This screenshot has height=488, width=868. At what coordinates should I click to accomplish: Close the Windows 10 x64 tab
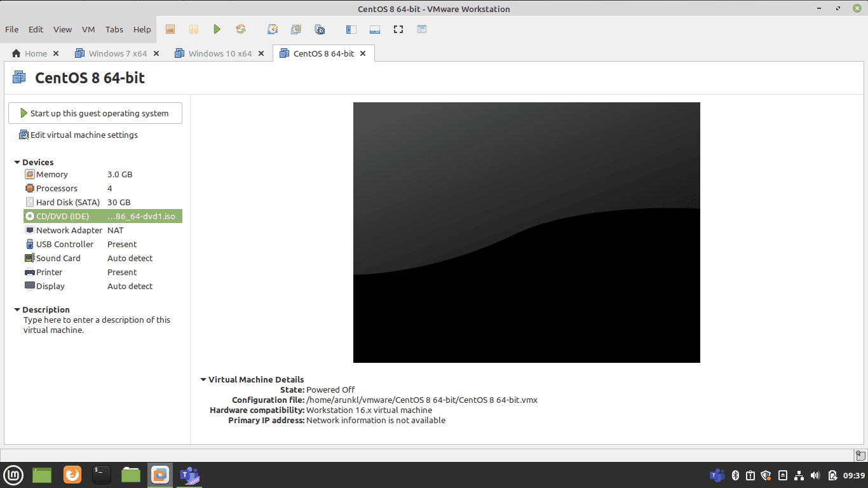point(261,53)
